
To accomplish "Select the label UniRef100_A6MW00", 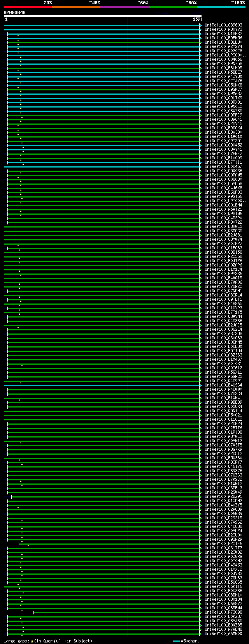I will tap(223, 633).
